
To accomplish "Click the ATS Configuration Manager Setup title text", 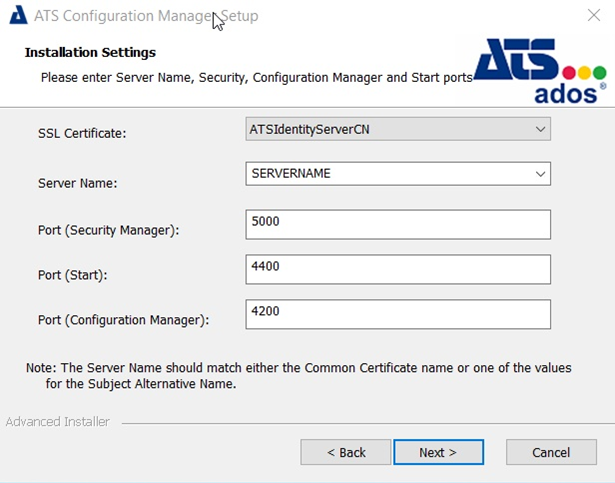I will tap(146, 17).
